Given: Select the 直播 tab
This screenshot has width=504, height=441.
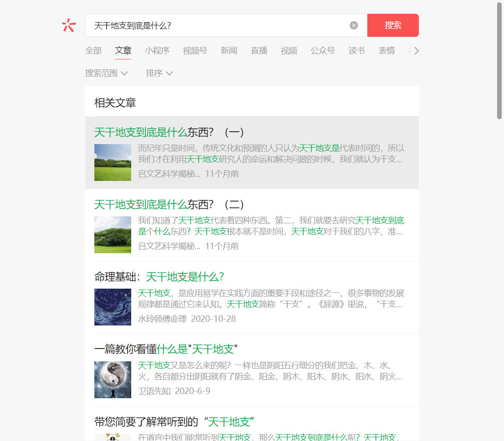Looking at the screenshot, I should tap(259, 51).
